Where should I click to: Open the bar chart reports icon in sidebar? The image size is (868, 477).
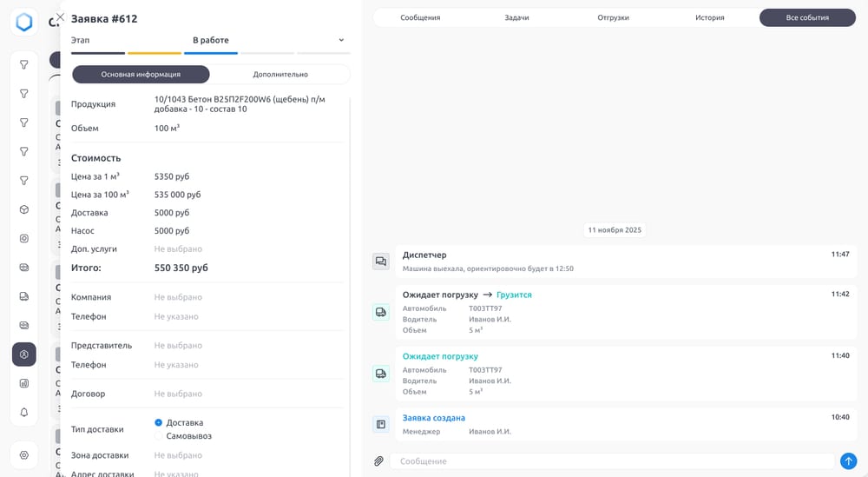[24, 383]
